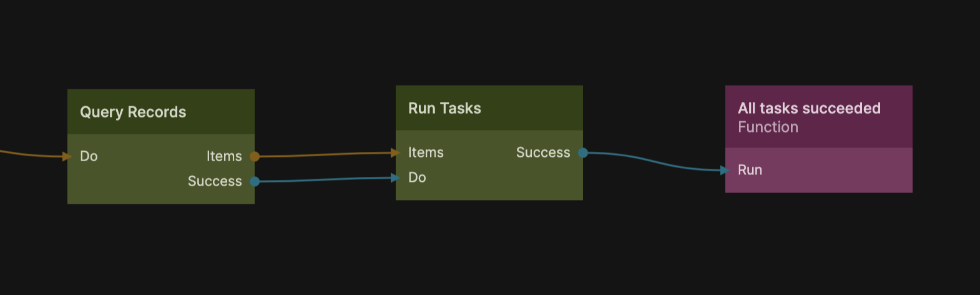Screen dimensions: 980x295
Task: Click the Do label in Run Tasks
Action: [417, 177]
